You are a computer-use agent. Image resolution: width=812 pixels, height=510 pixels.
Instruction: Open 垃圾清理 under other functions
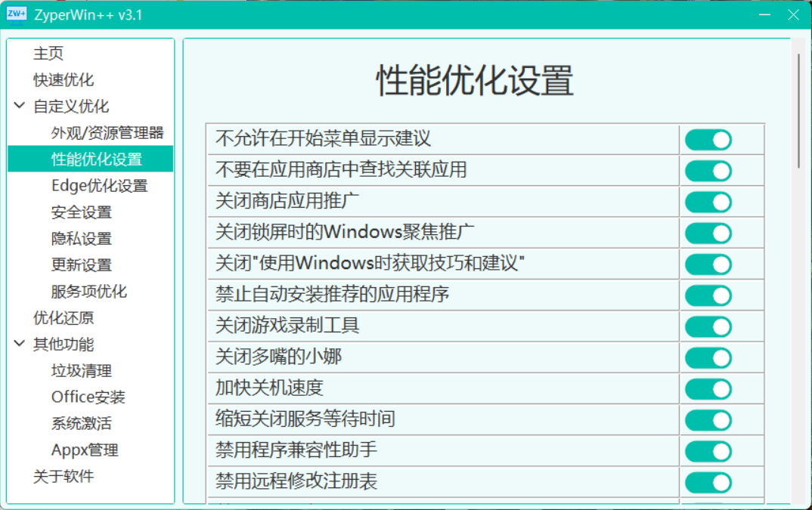pyautogui.click(x=82, y=371)
